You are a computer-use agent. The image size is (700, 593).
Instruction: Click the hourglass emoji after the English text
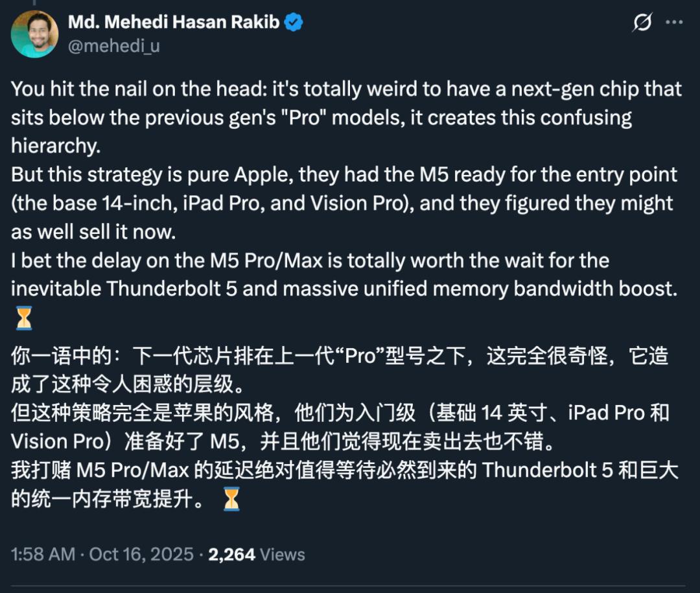pos(23,318)
